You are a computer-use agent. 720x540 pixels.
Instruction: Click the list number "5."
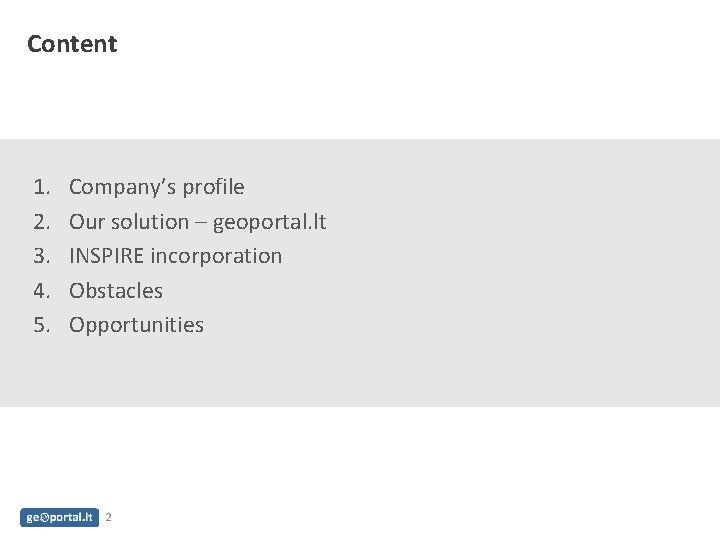(x=41, y=325)
